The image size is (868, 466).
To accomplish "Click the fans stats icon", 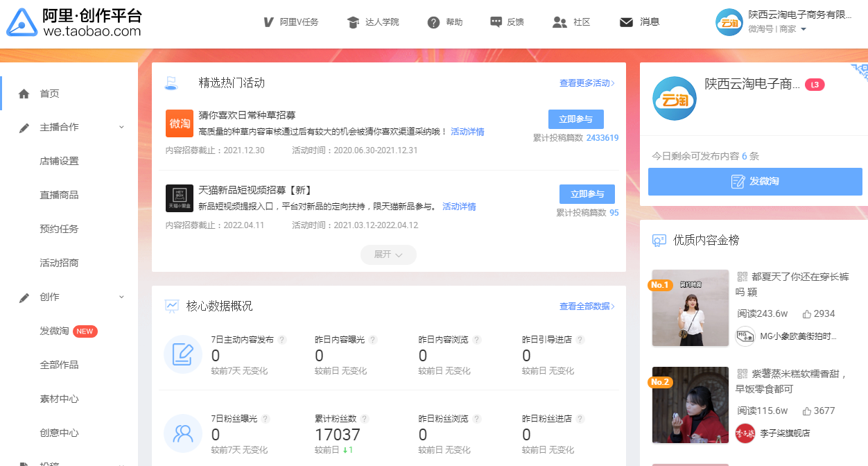I will (x=183, y=433).
